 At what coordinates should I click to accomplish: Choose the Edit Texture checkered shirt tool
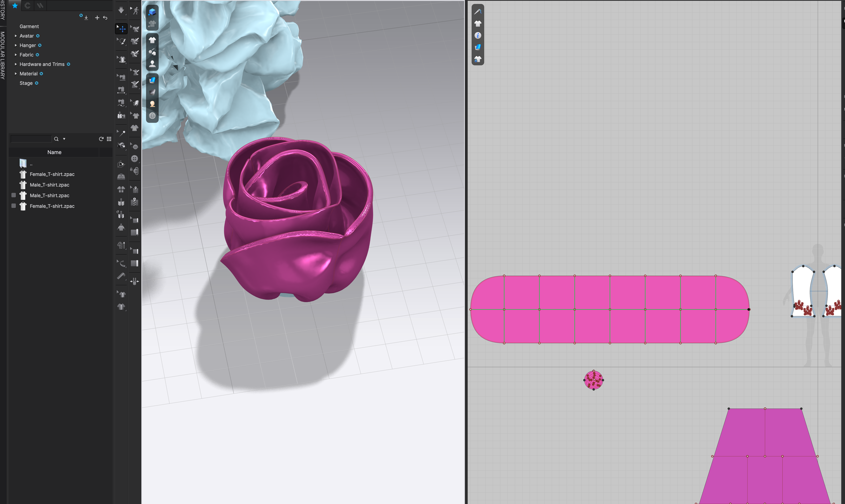(x=135, y=116)
